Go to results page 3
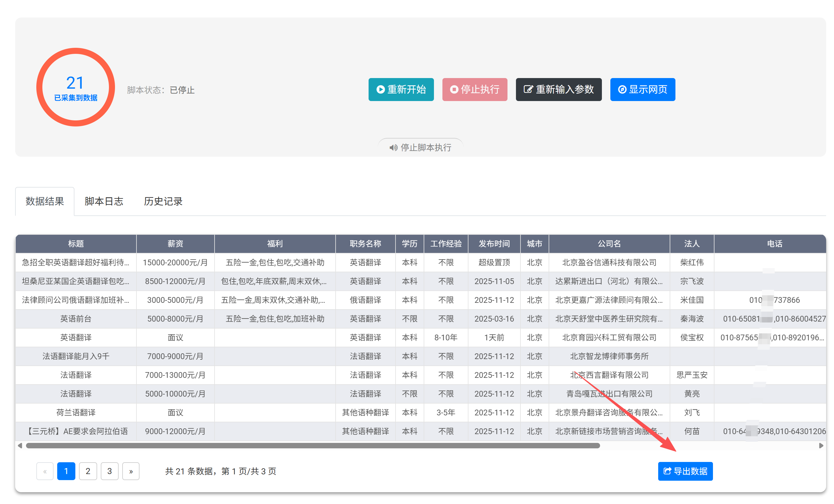 [109, 471]
